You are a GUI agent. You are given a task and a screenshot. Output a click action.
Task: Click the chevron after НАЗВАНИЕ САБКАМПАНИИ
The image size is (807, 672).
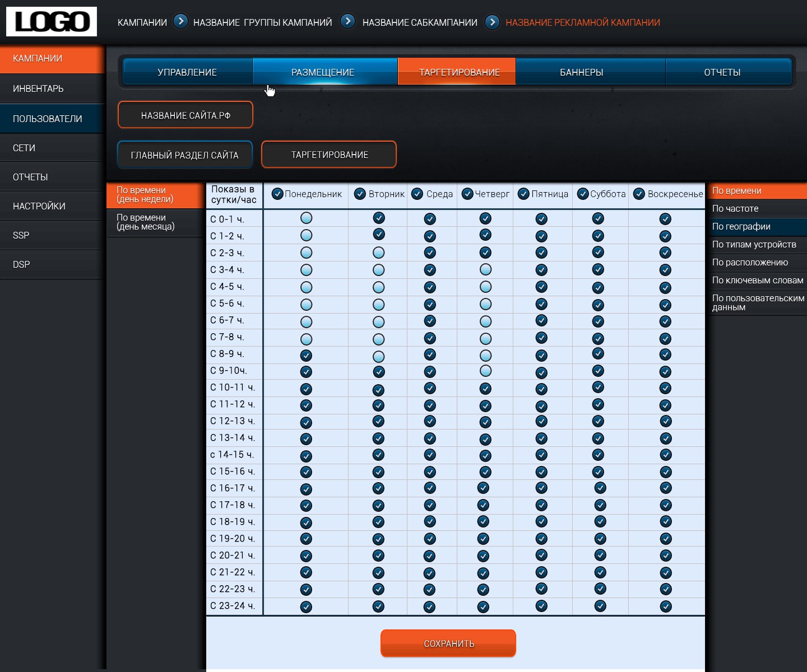[x=492, y=22]
